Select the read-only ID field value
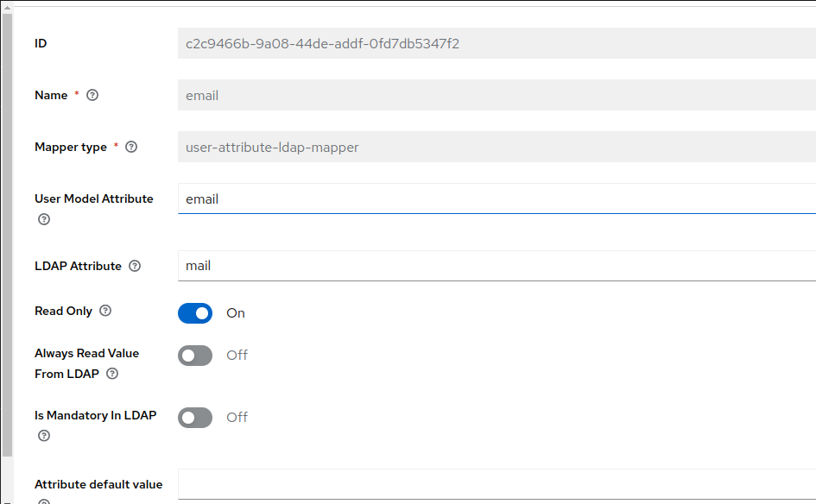Viewport: 816px width, 504px height. (x=497, y=43)
